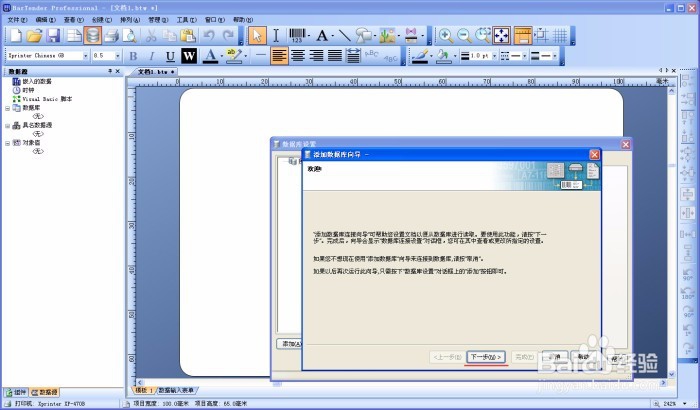Select the encoder card tool
700x410 pixels.
coord(411,35)
